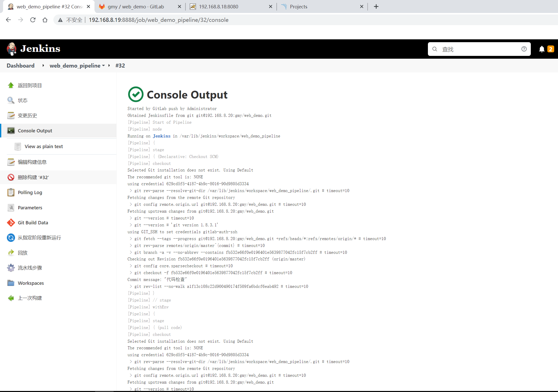This screenshot has width=558, height=392.
Task: Click the red delete build icon
Action: [x=11, y=177]
